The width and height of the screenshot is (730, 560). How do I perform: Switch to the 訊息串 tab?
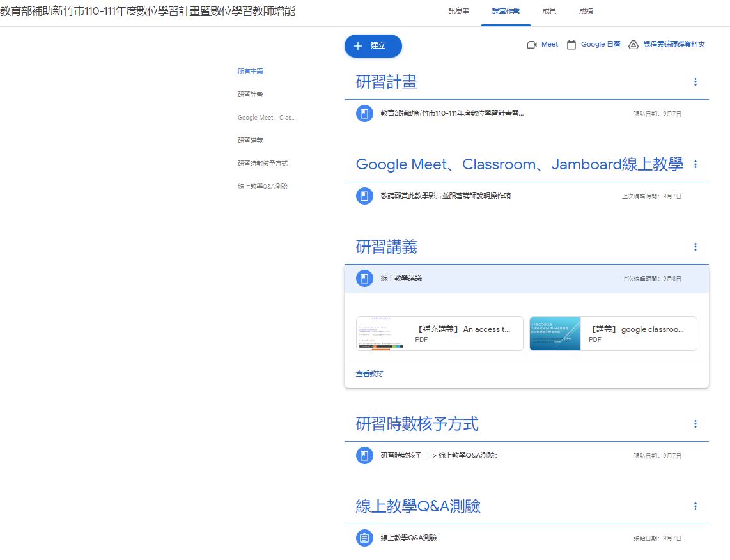[458, 12]
